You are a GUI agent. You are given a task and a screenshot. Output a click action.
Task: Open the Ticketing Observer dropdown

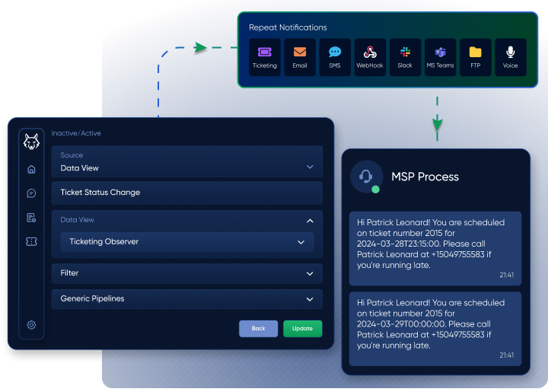point(186,242)
